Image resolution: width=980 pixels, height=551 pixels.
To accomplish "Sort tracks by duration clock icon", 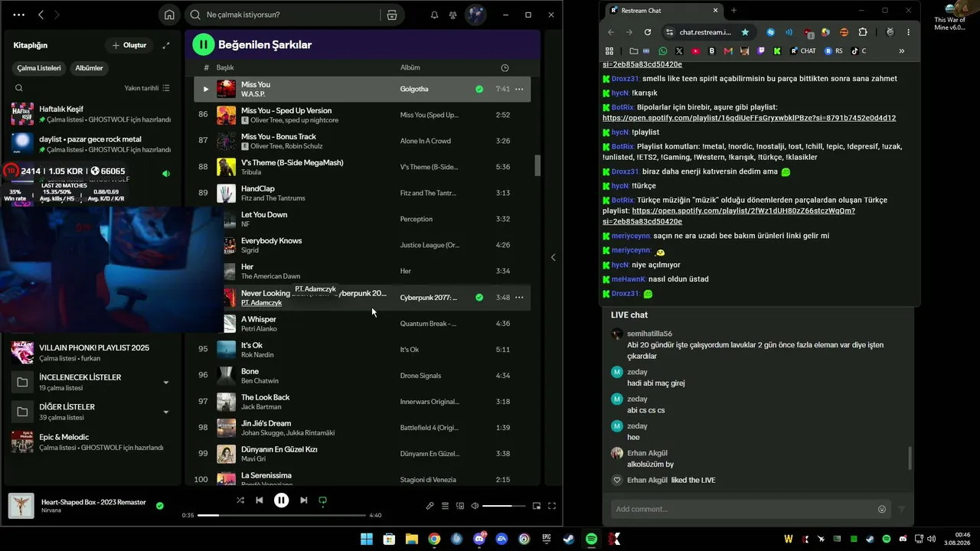I will coord(505,67).
